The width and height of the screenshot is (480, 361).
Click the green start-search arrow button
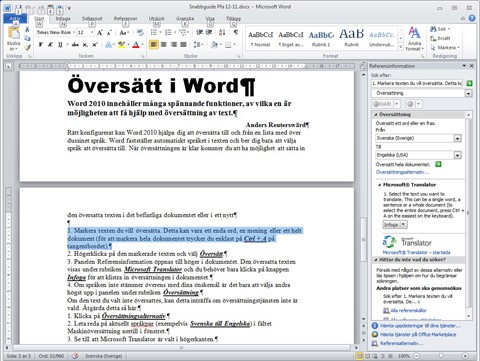coord(469,83)
